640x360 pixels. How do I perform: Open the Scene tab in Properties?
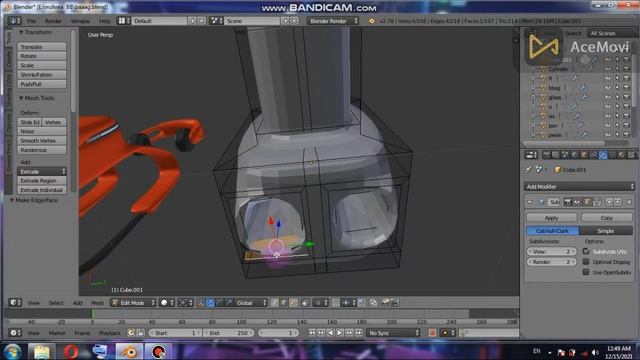pyautogui.click(x=565, y=155)
